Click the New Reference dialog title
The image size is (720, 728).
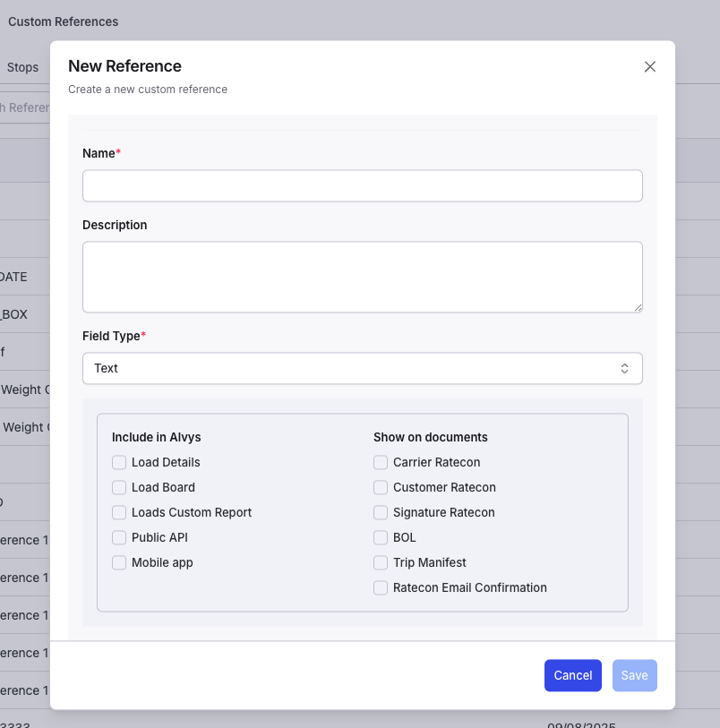point(124,66)
